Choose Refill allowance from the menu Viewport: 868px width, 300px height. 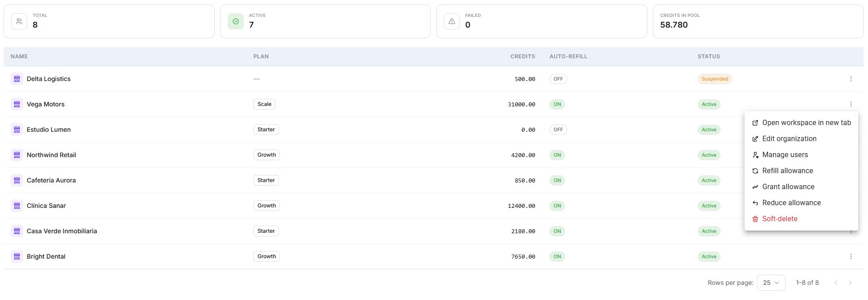(x=801, y=171)
